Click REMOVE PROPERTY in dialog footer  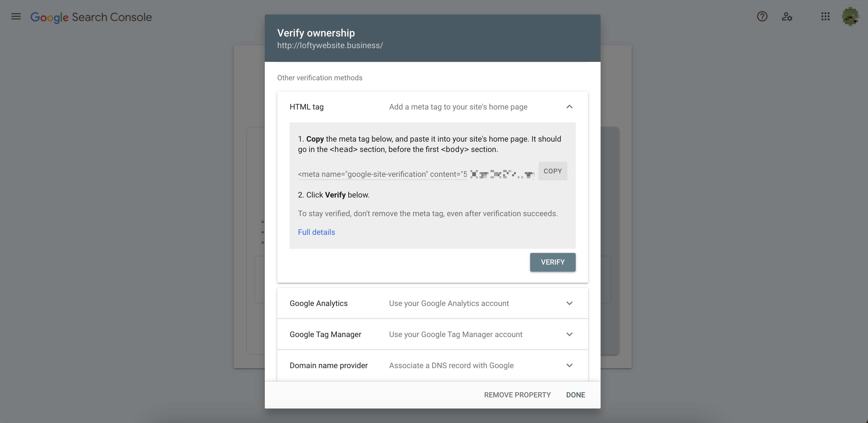click(x=517, y=395)
